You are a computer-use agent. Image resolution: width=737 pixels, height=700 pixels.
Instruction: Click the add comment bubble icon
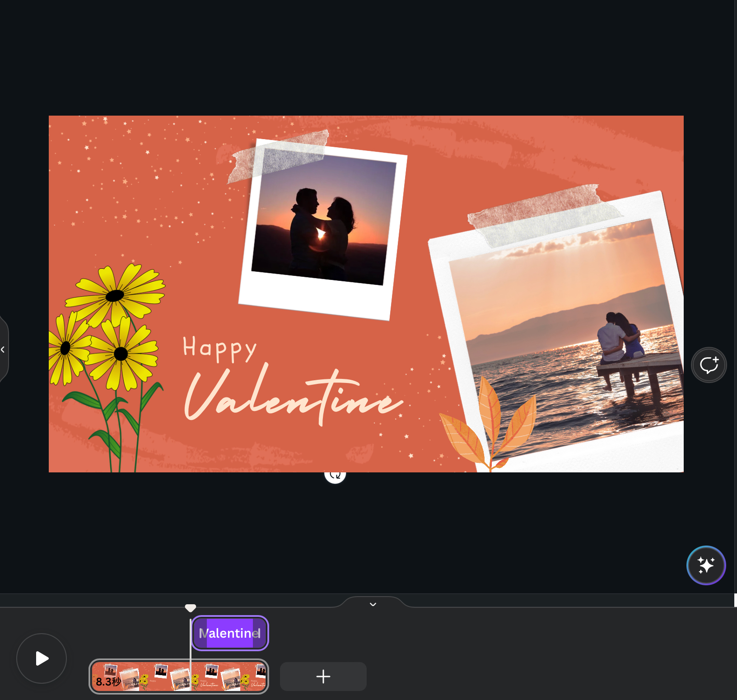pyautogui.click(x=709, y=365)
